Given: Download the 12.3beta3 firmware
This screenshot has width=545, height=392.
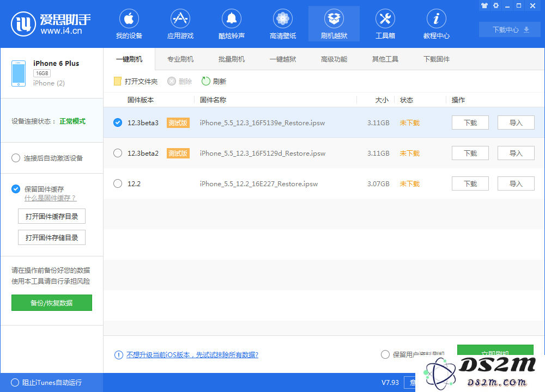Looking at the screenshot, I should click(x=470, y=122).
